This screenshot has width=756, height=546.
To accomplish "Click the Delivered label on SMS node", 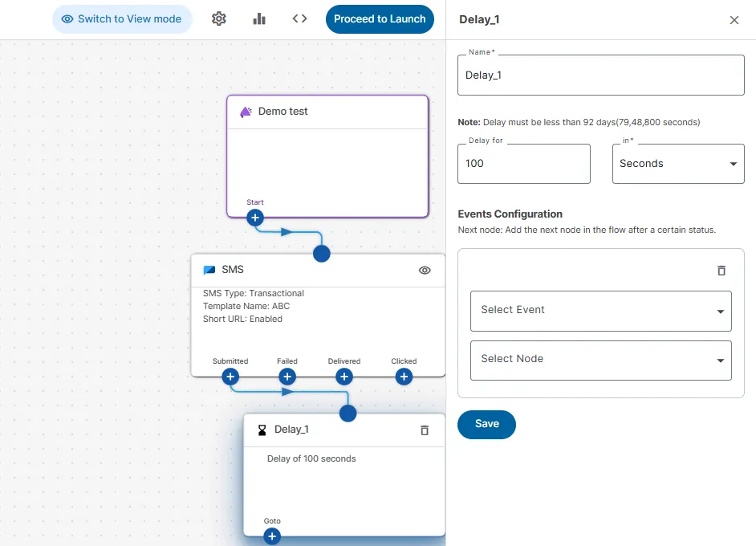I will coord(344,361).
